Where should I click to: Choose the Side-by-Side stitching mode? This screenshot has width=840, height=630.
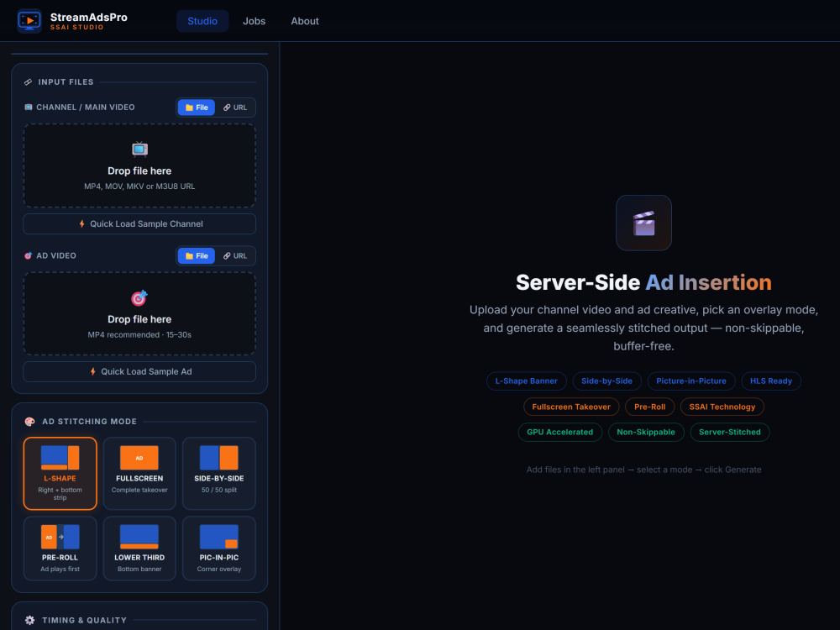[x=219, y=474]
